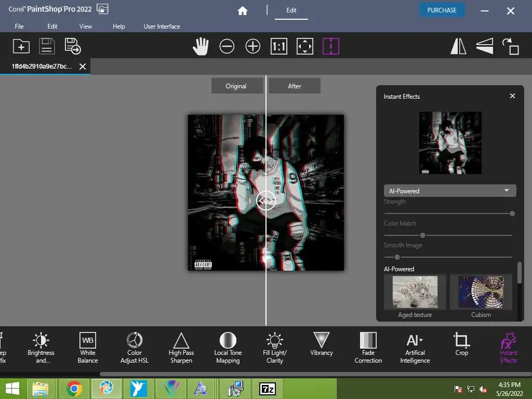The width and height of the screenshot is (532, 399).
Task: Open Fill Light/Clarity tool
Action: 275,348
